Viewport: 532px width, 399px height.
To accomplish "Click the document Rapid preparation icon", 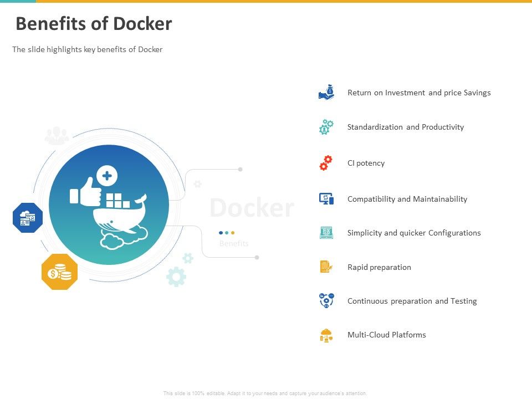I will tap(326, 267).
